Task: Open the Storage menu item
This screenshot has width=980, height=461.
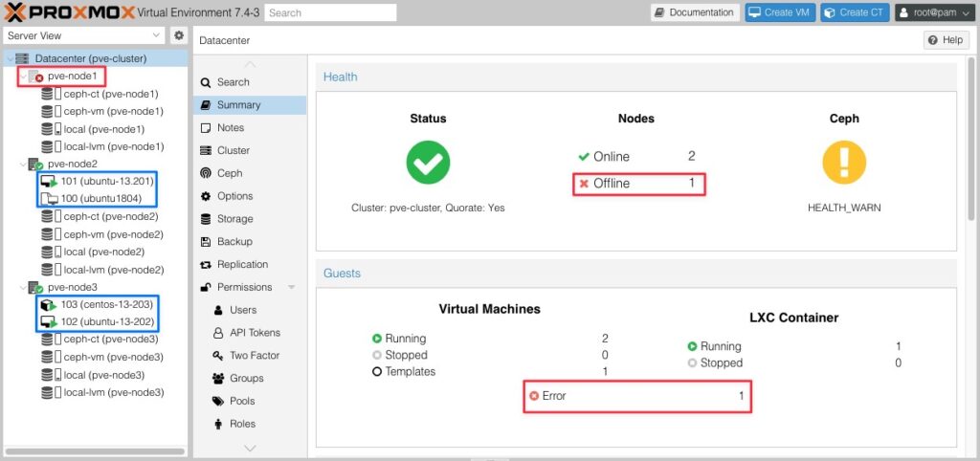Action: point(250,219)
